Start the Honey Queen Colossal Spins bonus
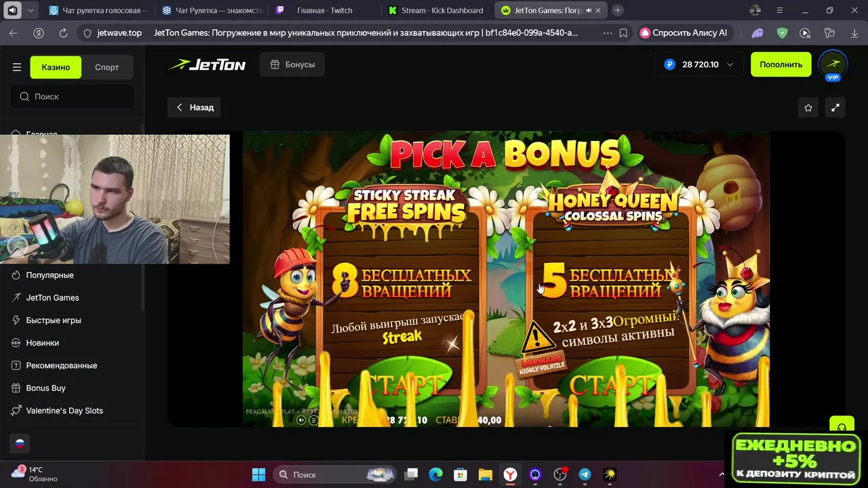This screenshot has width=868, height=488. click(612, 385)
